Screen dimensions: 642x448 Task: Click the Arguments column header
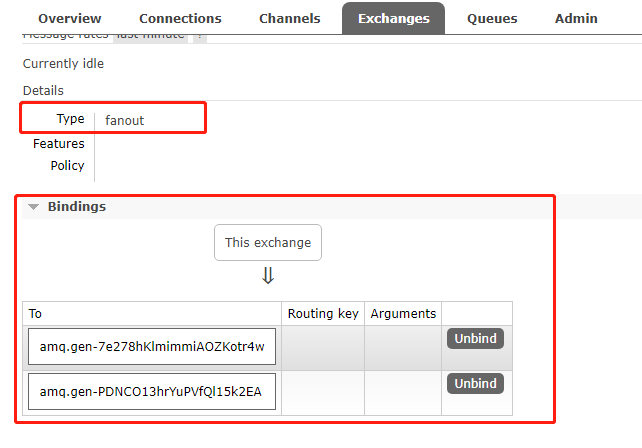[403, 314]
